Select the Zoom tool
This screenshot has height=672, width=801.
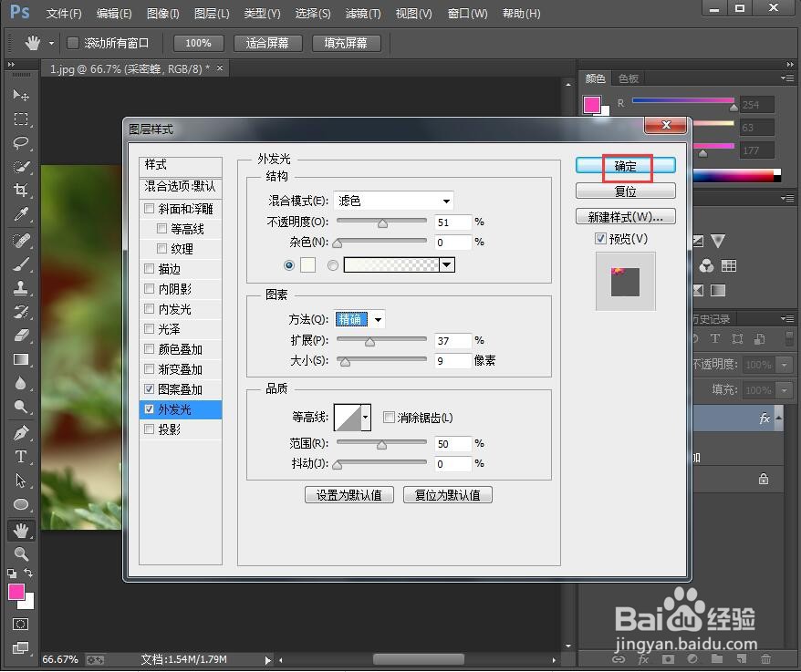[x=21, y=553]
